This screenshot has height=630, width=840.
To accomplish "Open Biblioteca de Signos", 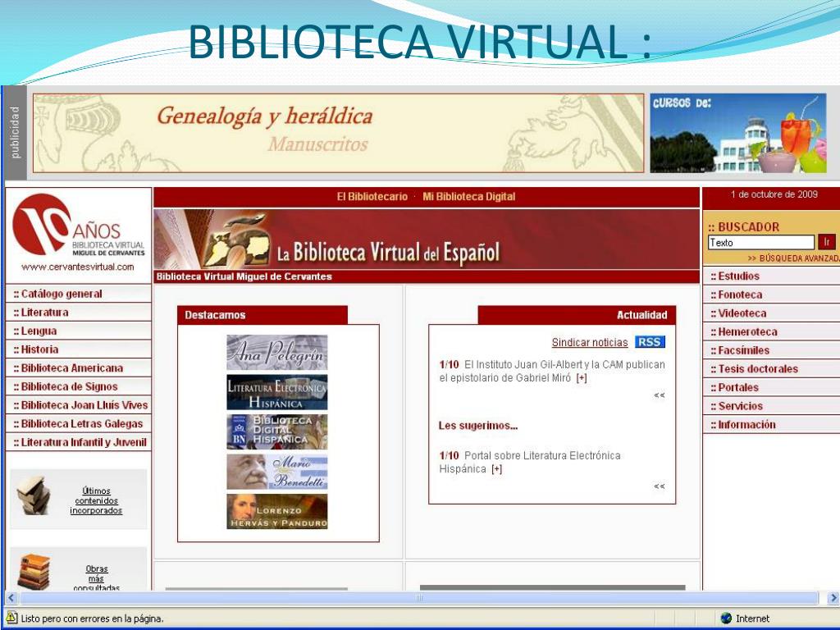I will (78, 387).
